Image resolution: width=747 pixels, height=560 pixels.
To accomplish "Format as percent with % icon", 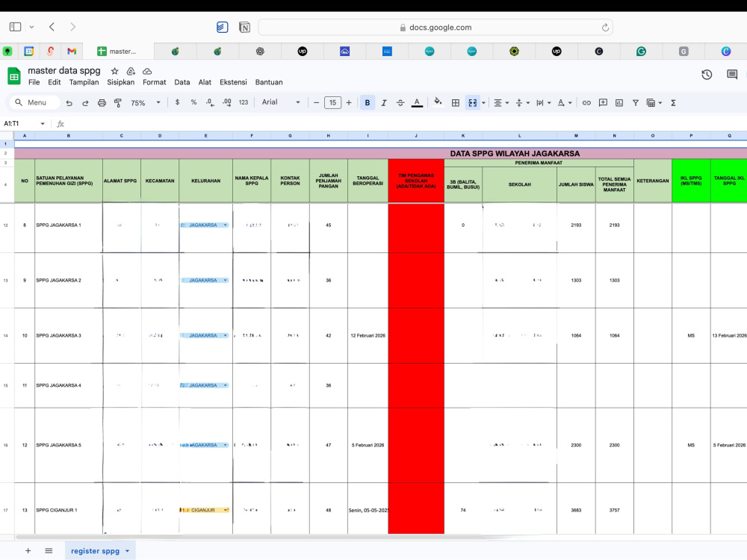I will point(193,102).
